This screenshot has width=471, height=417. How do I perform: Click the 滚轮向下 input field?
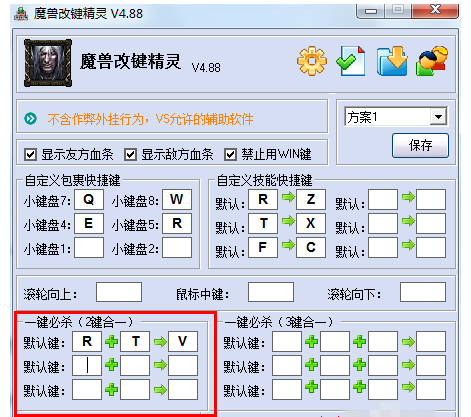(423, 292)
